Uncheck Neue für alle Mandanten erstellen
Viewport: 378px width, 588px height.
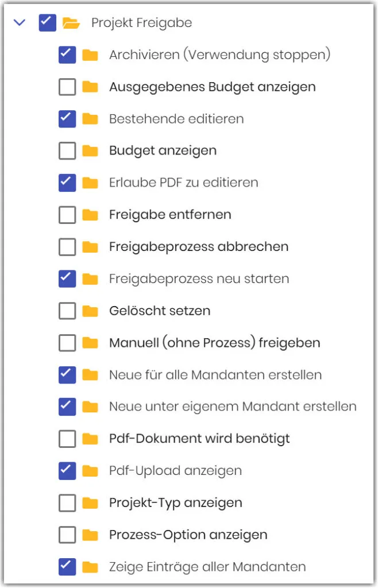tap(67, 375)
